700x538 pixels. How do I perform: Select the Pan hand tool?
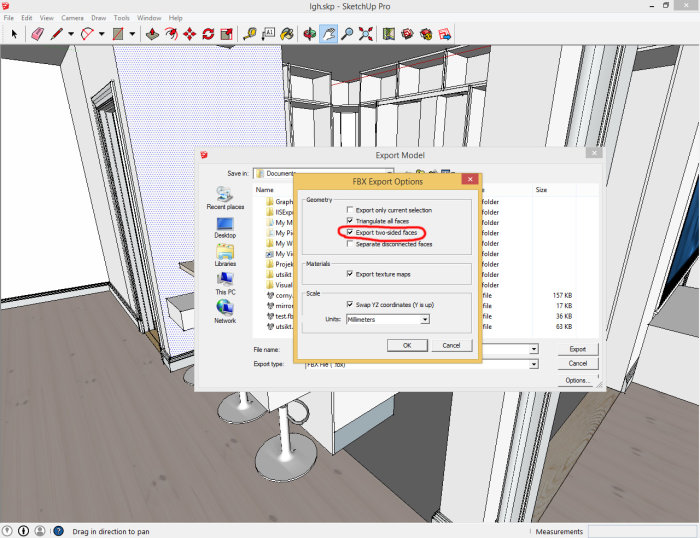[x=328, y=34]
